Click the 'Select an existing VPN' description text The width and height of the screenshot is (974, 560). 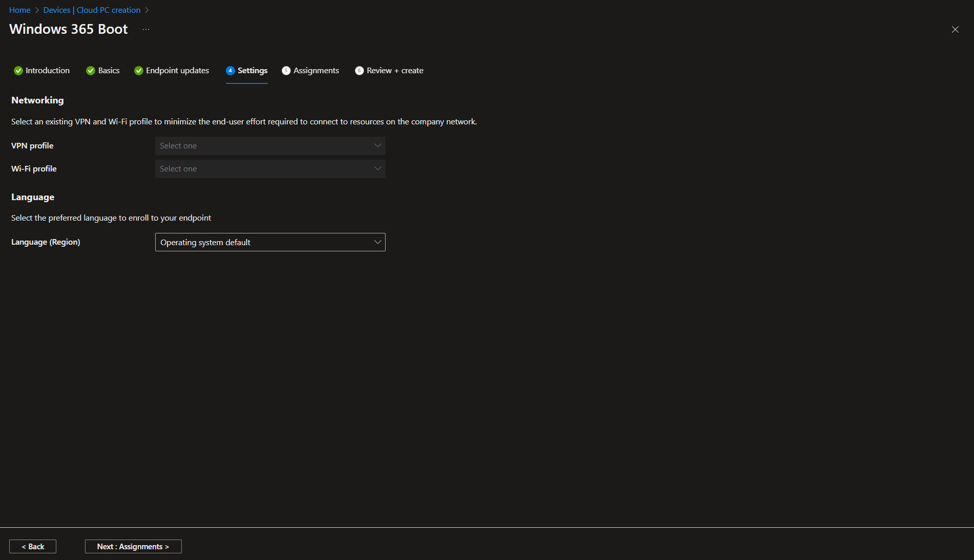click(x=244, y=122)
